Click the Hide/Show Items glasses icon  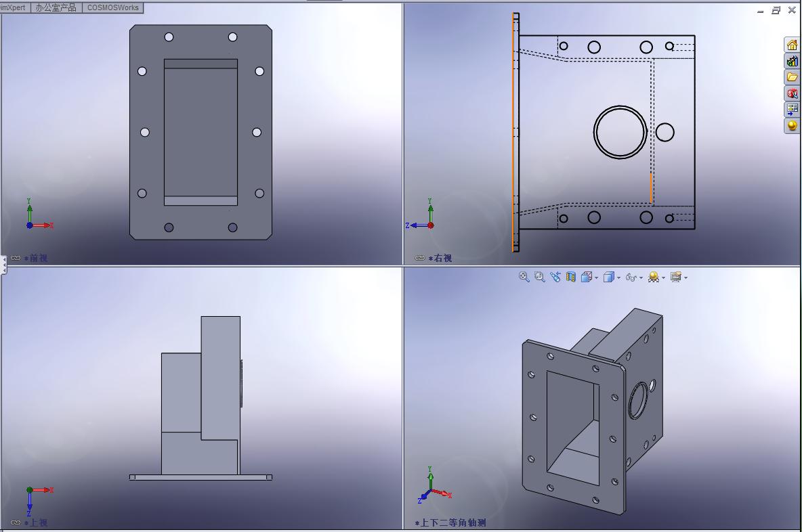click(631, 277)
